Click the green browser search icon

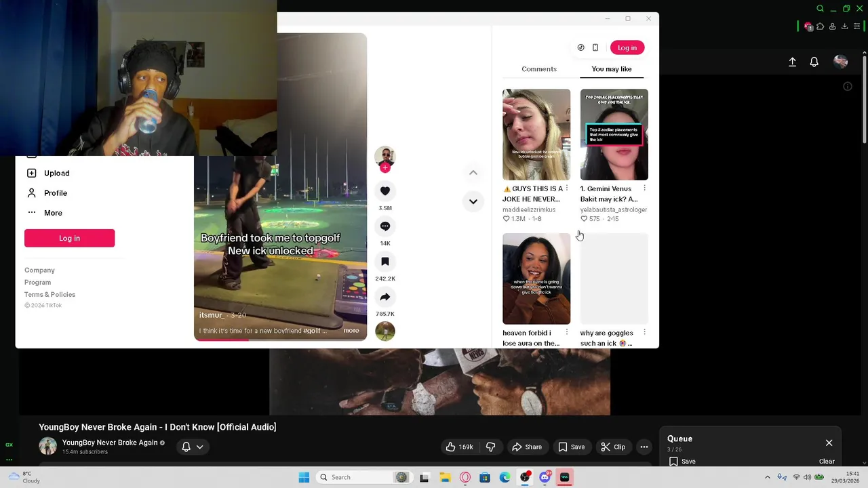[x=821, y=9]
